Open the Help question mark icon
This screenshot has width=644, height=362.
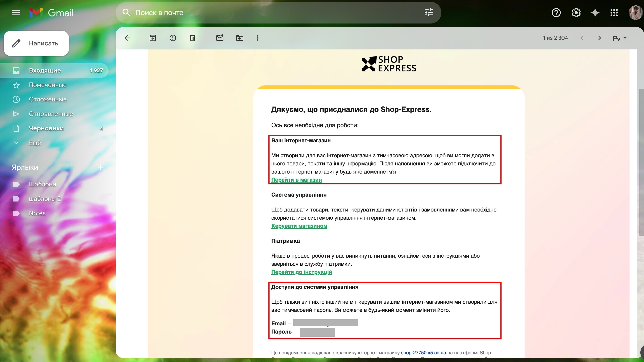point(556,12)
